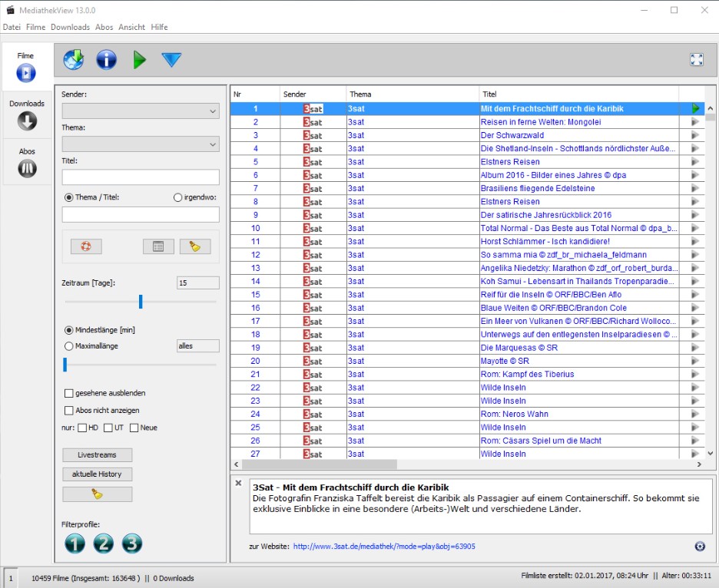Open the Downloads tab in sidebar
The width and height of the screenshot is (719, 588).
(x=27, y=115)
